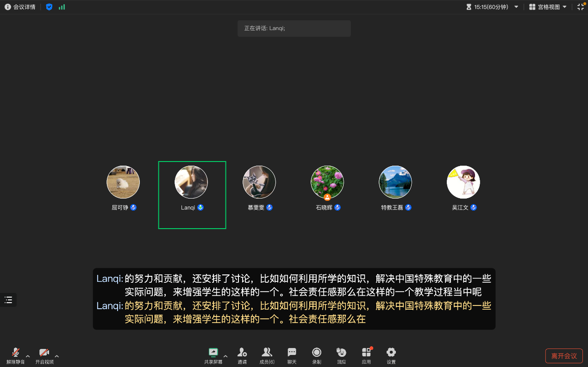This screenshot has width=588, height=367.
Task: Expand the meeting timer dropdown arrow
Action: [x=516, y=7]
